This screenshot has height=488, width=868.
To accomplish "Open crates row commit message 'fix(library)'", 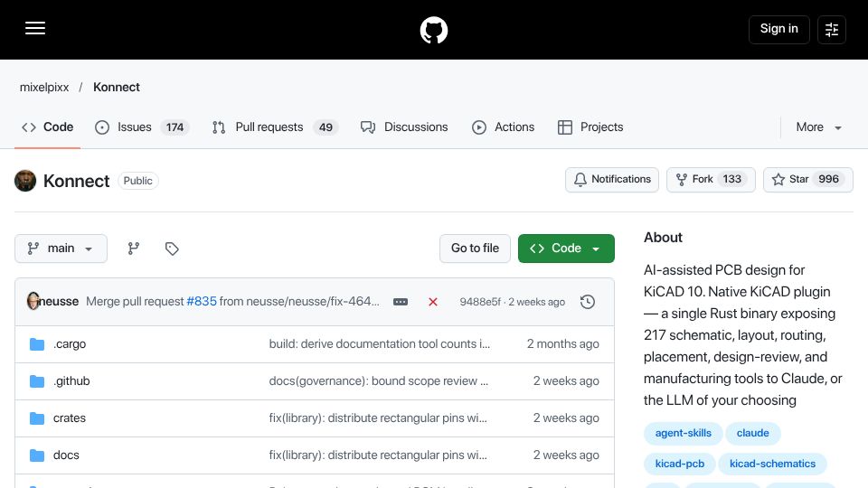I will pyautogui.click(x=378, y=418).
